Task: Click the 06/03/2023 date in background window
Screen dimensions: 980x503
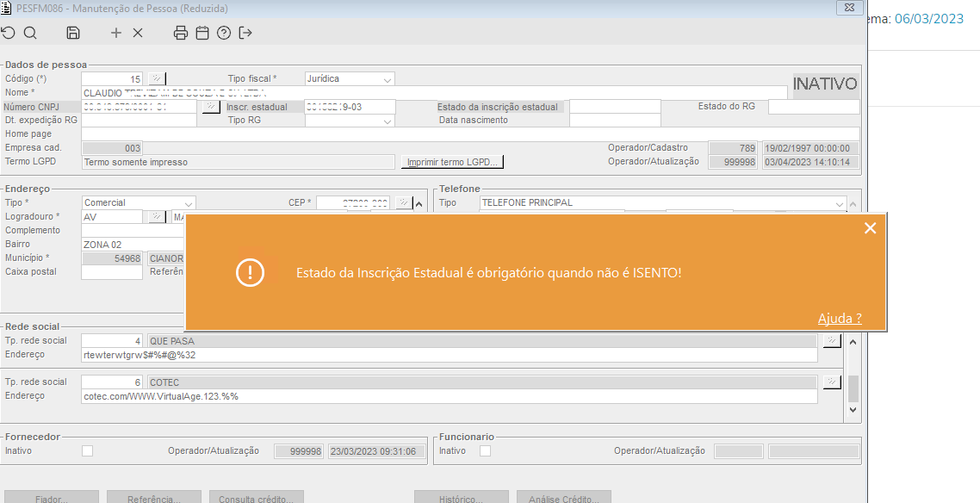Action: point(929,19)
